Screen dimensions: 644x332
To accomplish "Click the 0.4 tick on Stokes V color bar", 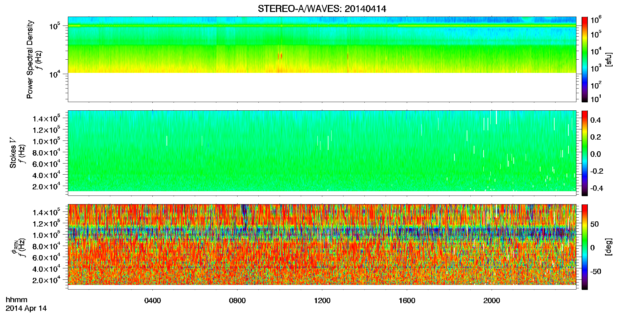I will [595, 120].
